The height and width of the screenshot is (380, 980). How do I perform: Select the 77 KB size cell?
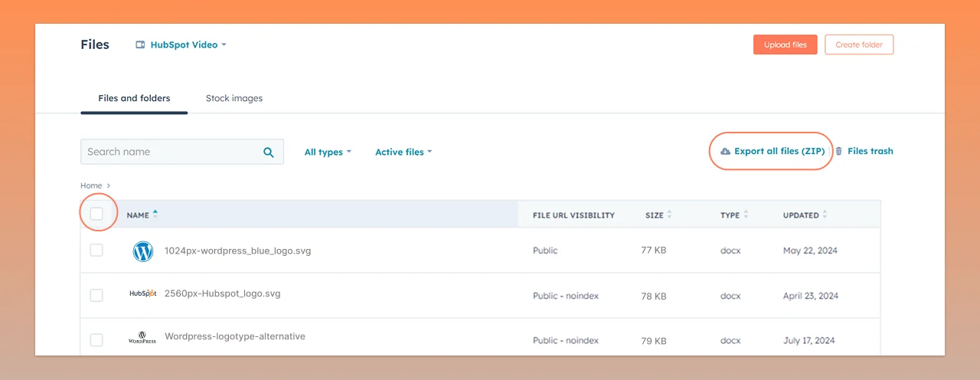(x=654, y=251)
